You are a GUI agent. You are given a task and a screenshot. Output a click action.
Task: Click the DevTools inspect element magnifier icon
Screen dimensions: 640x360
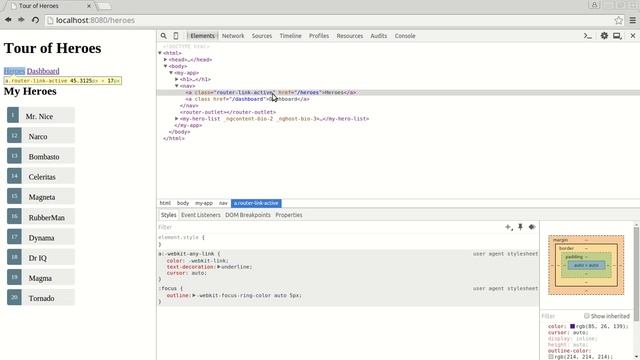click(x=164, y=36)
